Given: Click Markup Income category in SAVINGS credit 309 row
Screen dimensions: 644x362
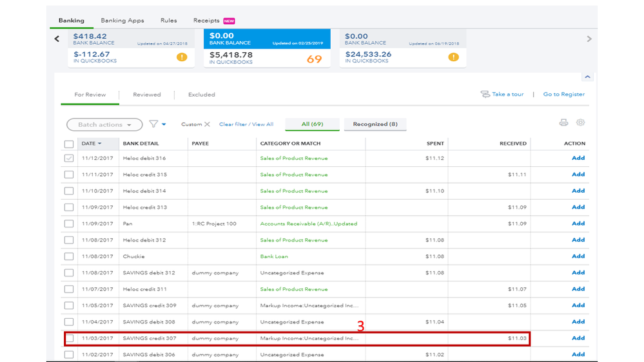Looking at the screenshot, I should (x=309, y=306).
